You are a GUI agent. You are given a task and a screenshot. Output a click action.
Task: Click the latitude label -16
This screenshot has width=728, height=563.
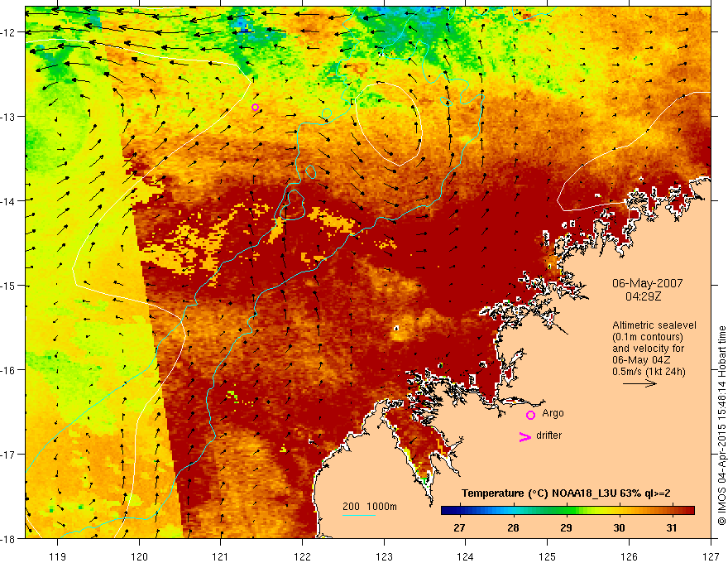(x=10, y=370)
